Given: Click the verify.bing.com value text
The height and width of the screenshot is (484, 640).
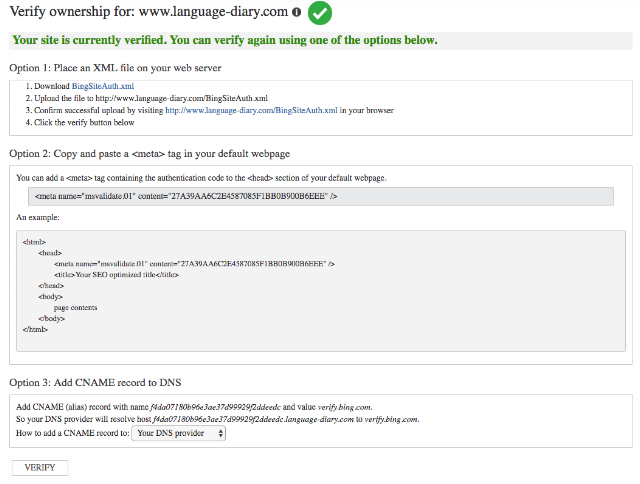Looking at the screenshot, I should pyautogui.click(x=344, y=407).
